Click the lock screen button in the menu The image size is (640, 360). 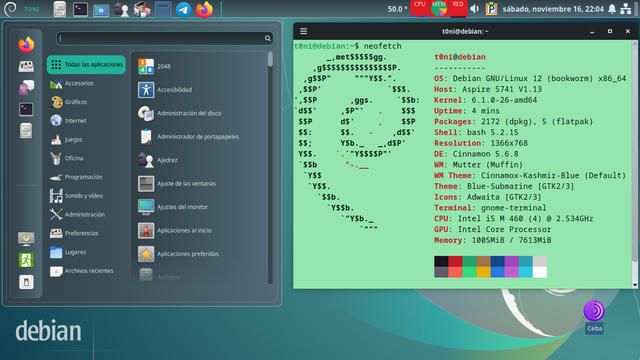coord(26,239)
